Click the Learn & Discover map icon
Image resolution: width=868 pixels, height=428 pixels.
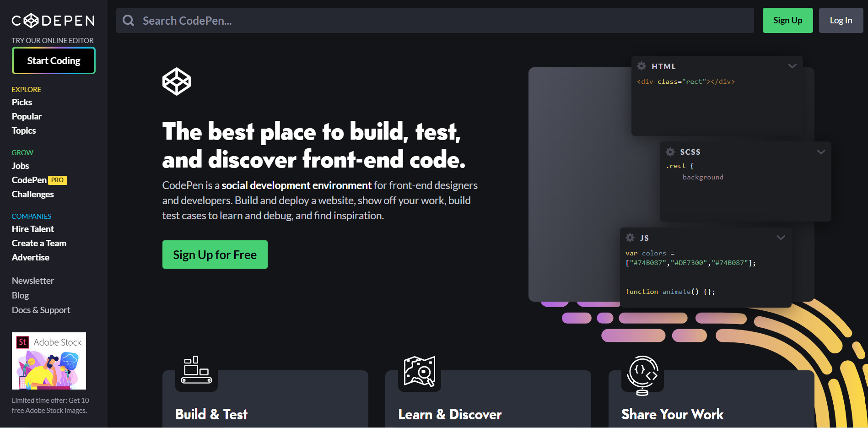[x=419, y=371]
